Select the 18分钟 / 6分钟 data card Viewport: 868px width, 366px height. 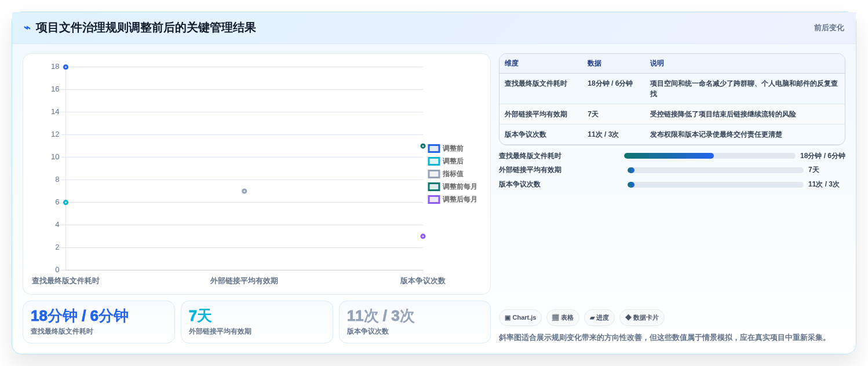[99, 322]
